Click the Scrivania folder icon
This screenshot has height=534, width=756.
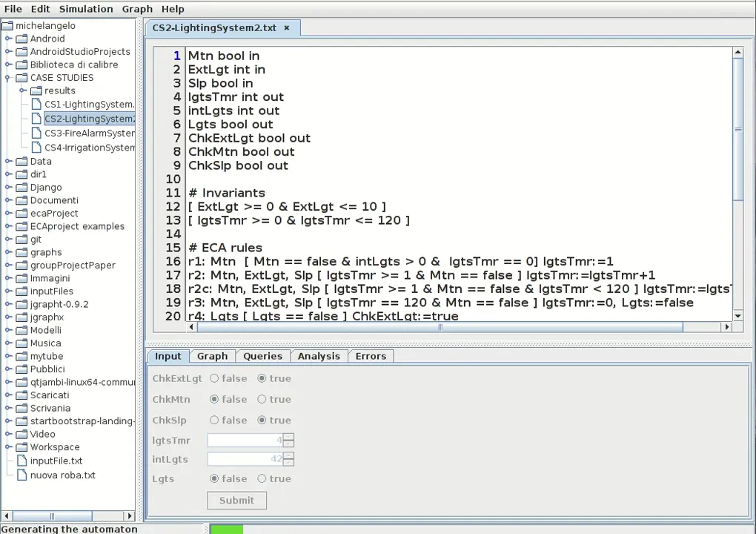21,408
